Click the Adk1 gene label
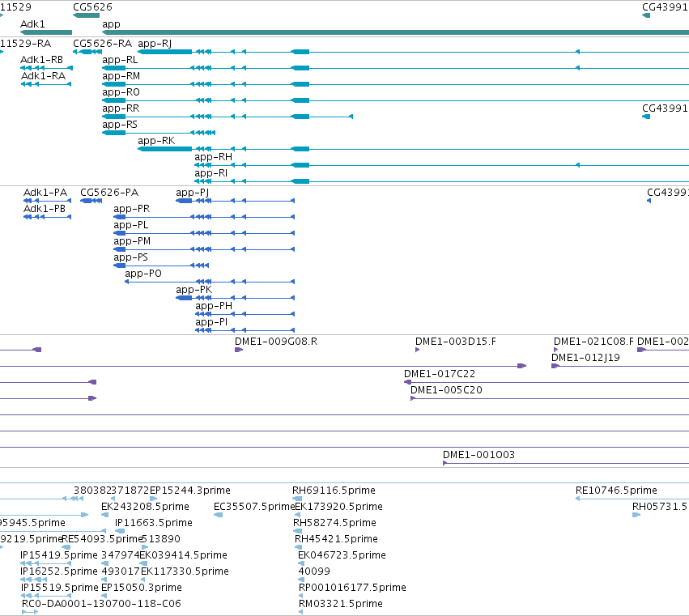The image size is (689, 616). pos(32,23)
